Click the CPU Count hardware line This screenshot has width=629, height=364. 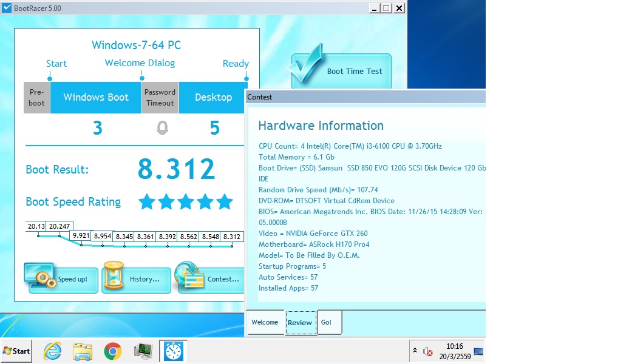click(x=350, y=146)
